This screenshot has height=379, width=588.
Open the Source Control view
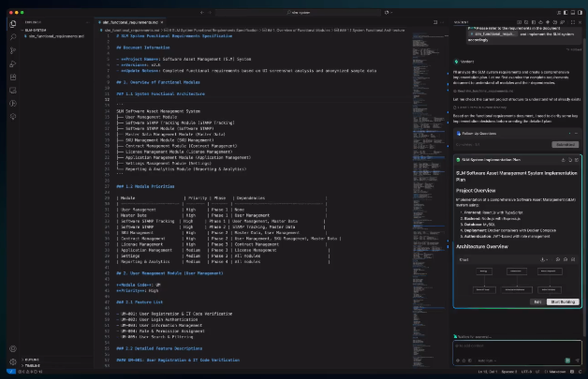pos(13,51)
